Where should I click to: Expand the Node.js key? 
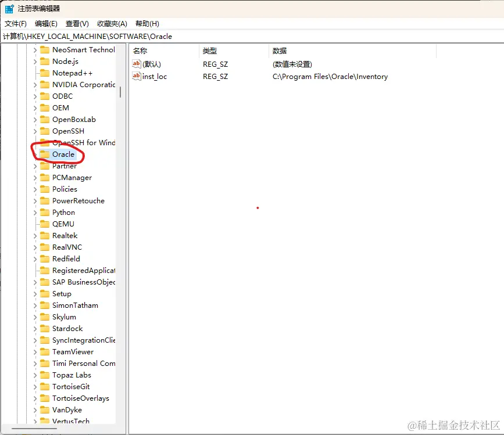point(35,62)
